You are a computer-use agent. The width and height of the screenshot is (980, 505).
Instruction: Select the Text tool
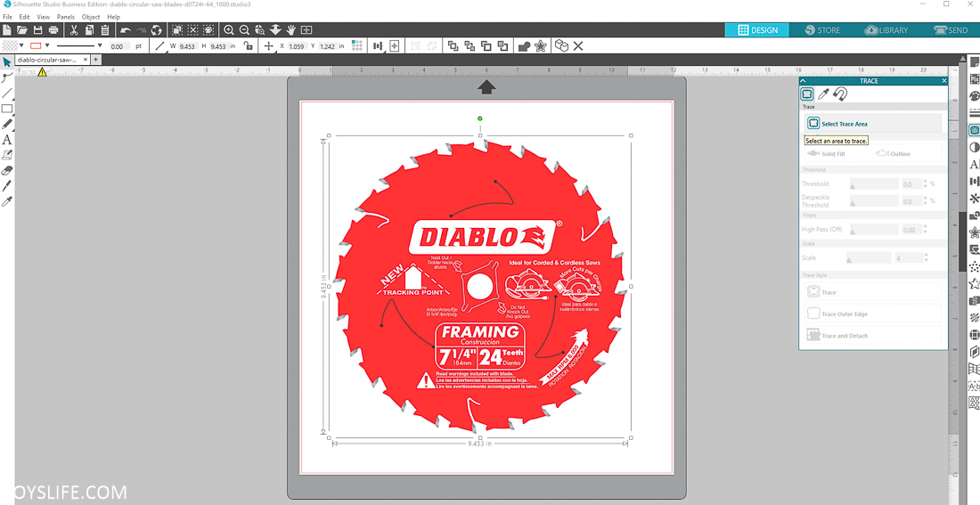pos(7,139)
